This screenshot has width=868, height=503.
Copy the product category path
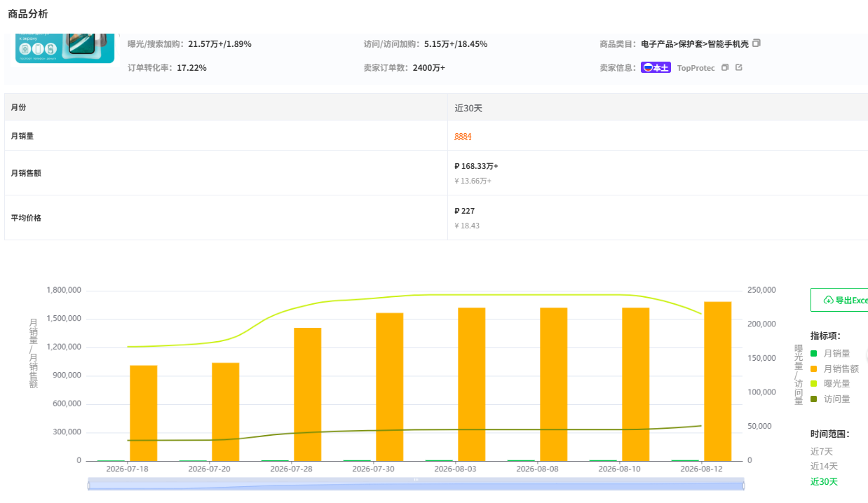tap(756, 43)
